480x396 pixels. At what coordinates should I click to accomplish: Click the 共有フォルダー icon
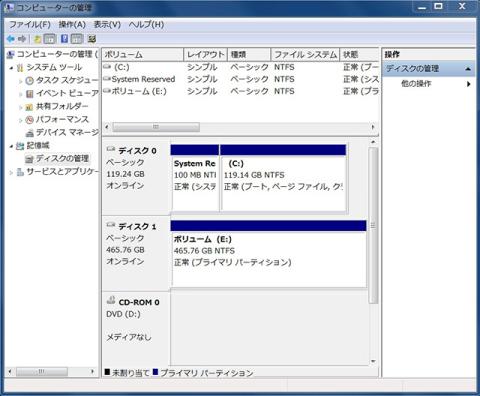pyautogui.click(x=30, y=107)
